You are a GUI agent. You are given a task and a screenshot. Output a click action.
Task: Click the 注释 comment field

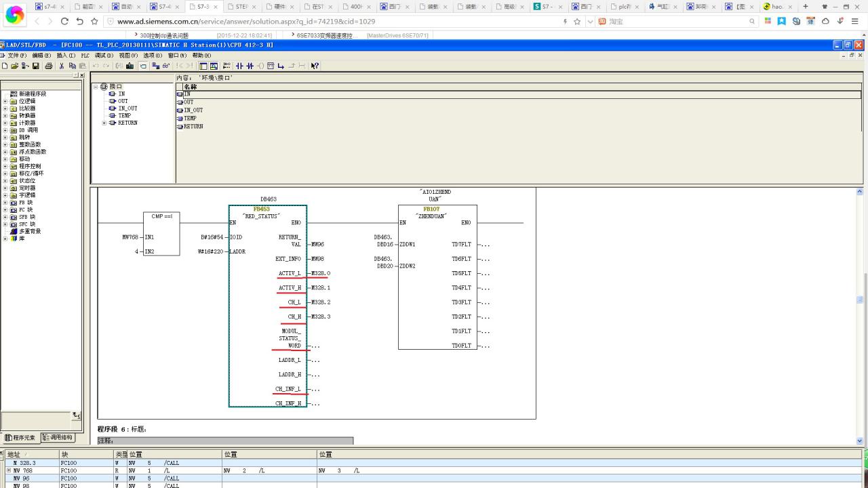click(x=225, y=441)
